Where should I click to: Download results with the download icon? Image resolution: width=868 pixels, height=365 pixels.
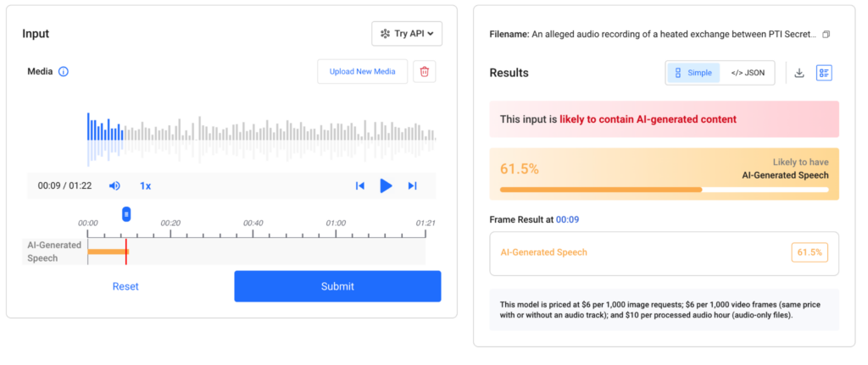(x=798, y=73)
